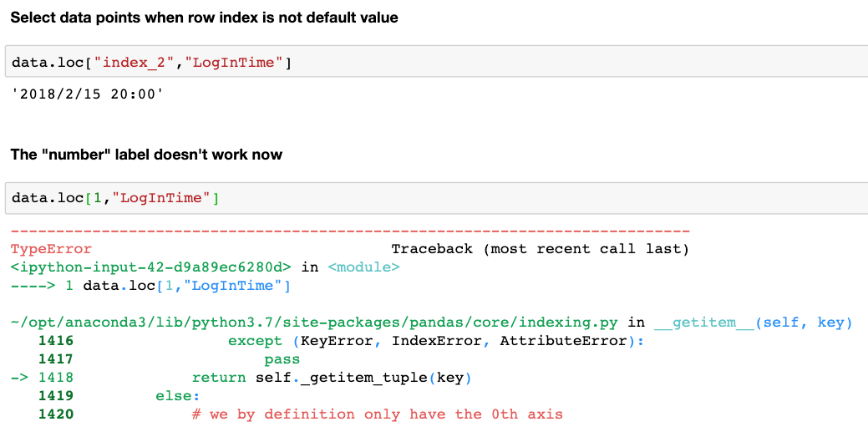Click line number 1416 in traceback
Viewport: 868px width, 432px height.
56,341
